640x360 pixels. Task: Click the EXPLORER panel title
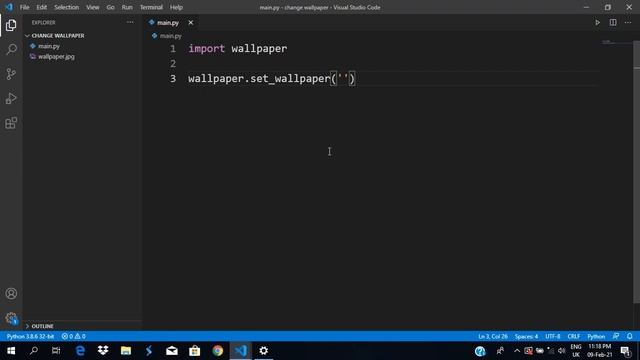[x=43, y=22]
